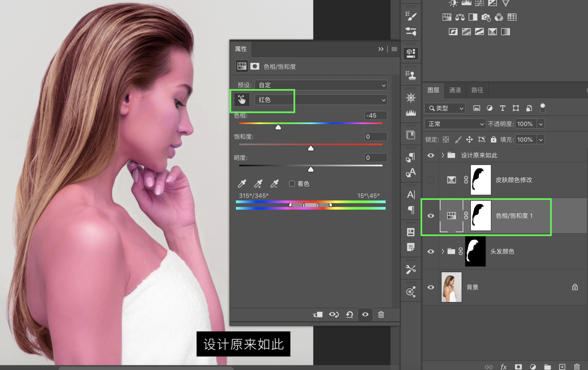The width and height of the screenshot is (588, 370).
Task: Click the 色相 value input field
Action: 375,115
